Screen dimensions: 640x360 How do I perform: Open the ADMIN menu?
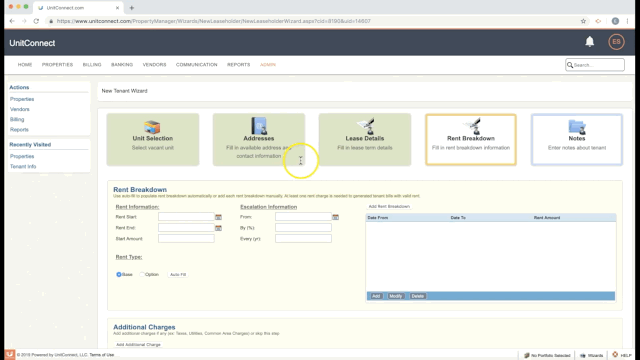(x=268, y=65)
